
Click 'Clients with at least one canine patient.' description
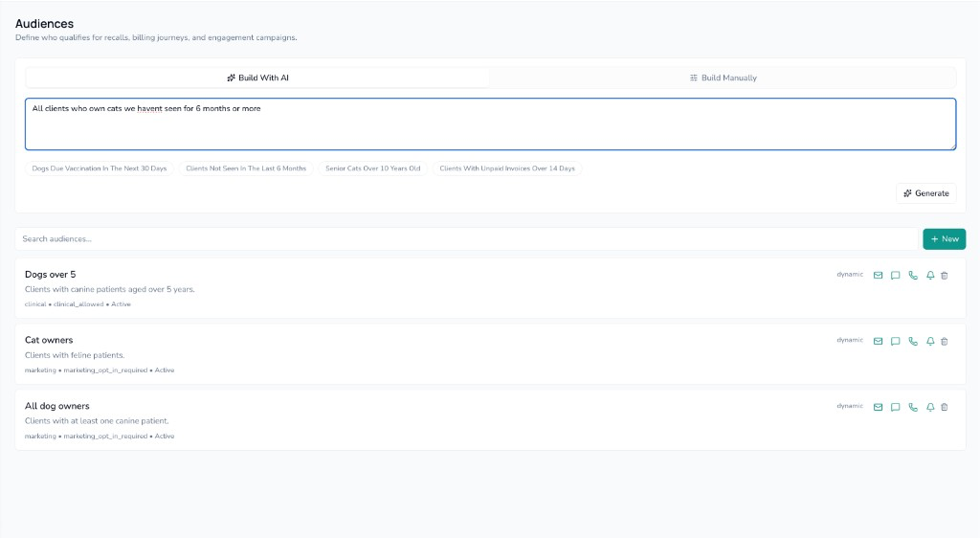(97, 420)
